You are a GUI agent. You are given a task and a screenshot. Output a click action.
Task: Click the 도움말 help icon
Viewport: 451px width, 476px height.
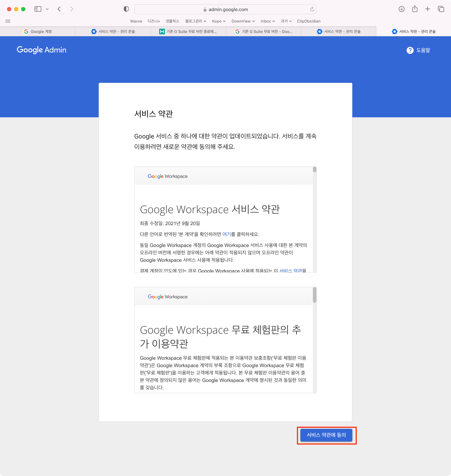tap(410, 50)
